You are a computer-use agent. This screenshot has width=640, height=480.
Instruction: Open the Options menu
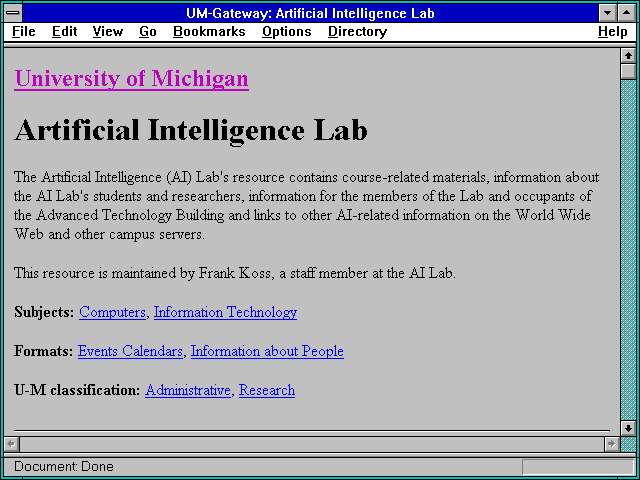[287, 32]
